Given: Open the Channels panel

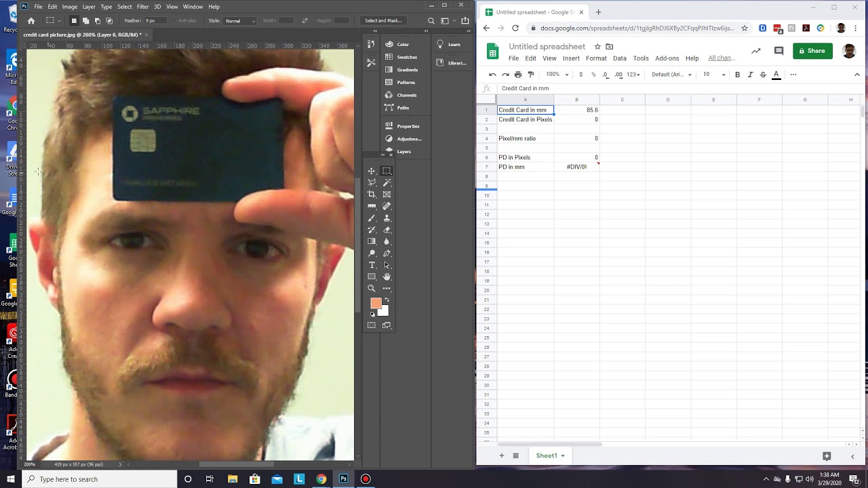Looking at the screenshot, I should pyautogui.click(x=401, y=95).
